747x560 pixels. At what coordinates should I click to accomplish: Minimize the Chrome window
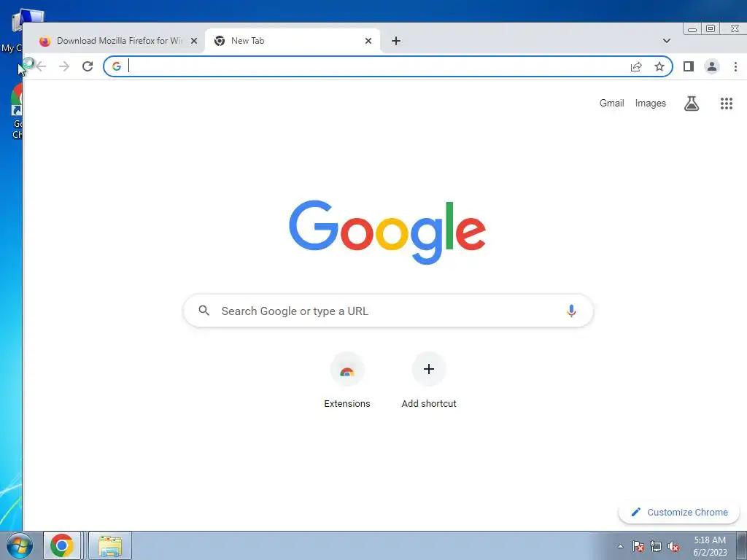click(692, 29)
